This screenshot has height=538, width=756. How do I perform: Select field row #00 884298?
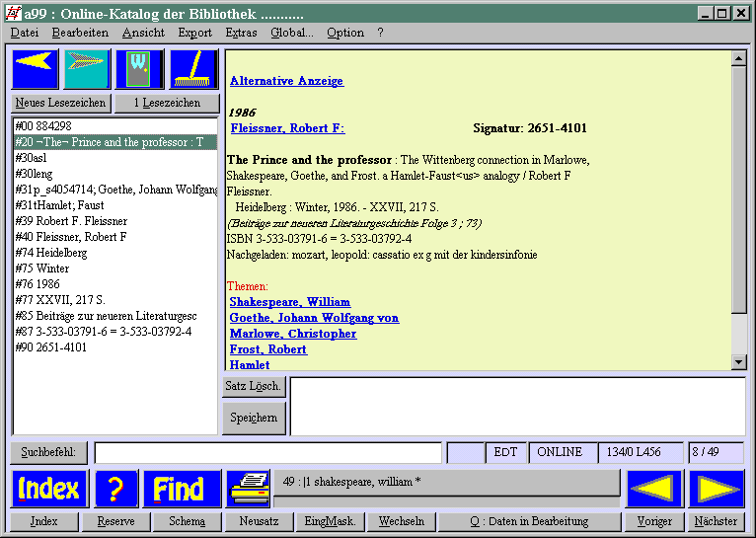point(115,126)
